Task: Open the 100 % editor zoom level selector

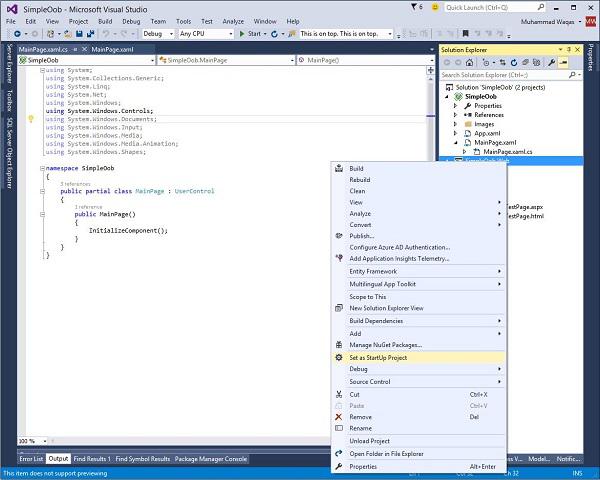Action: (31, 441)
